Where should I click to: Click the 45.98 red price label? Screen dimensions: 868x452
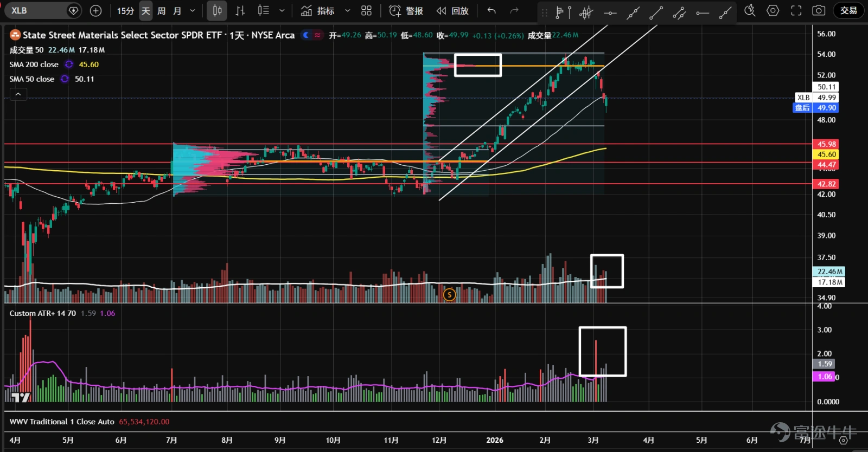826,144
